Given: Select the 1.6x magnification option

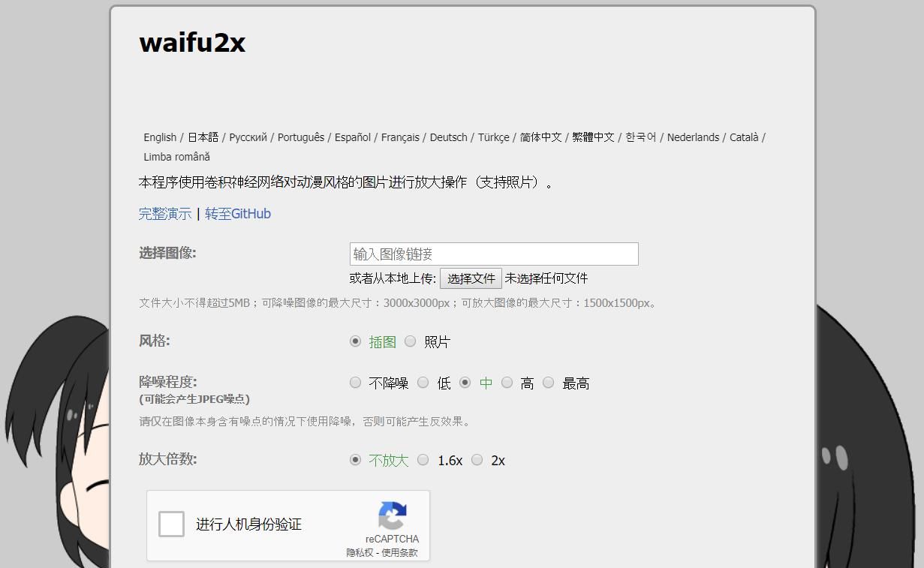Looking at the screenshot, I should click(423, 460).
